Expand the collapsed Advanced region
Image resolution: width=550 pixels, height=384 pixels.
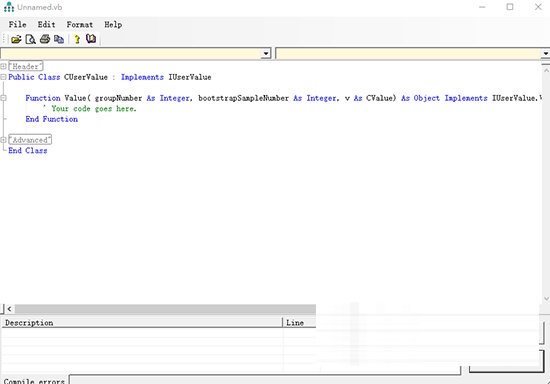3,140
